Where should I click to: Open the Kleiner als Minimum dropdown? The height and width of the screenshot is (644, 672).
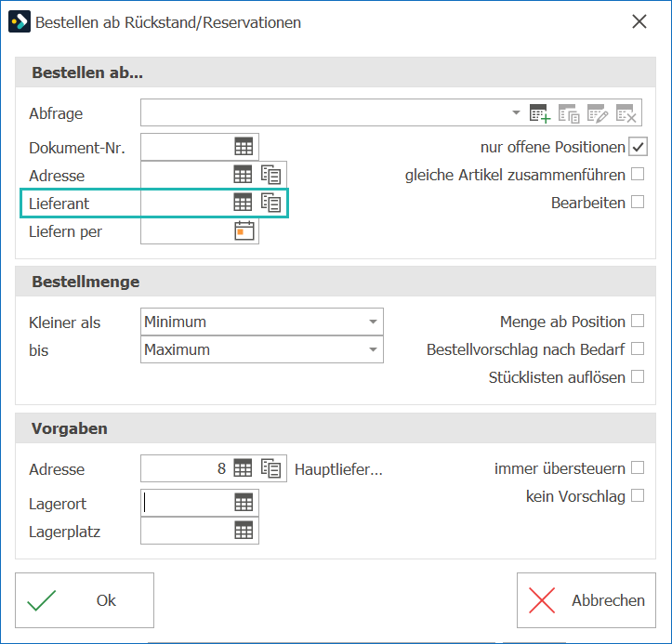(262, 322)
